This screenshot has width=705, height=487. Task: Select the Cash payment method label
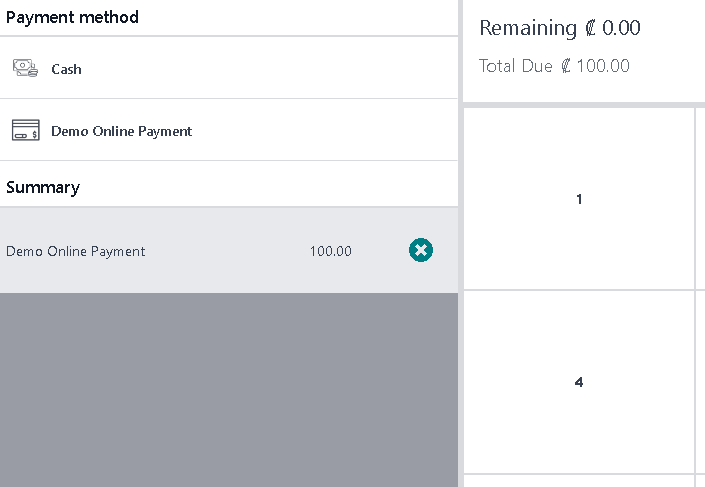(x=66, y=69)
